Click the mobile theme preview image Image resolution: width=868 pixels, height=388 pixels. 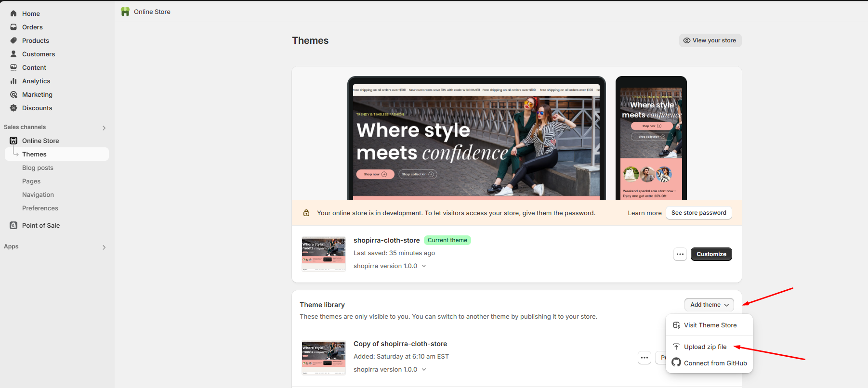point(651,138)
